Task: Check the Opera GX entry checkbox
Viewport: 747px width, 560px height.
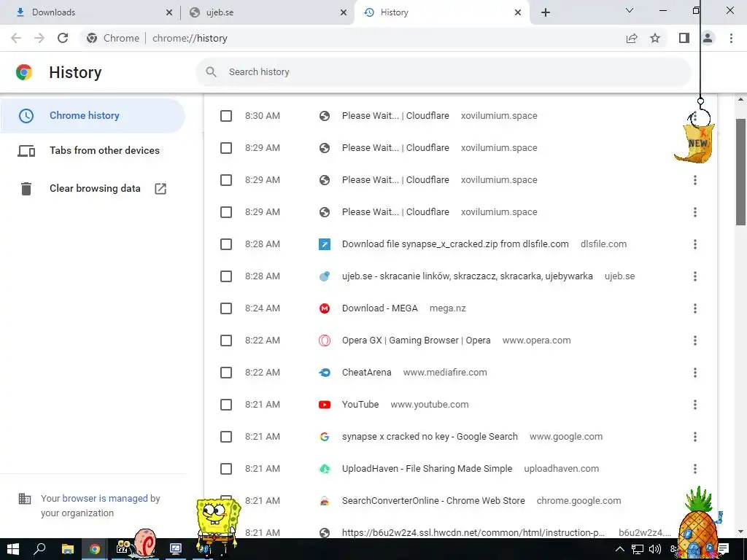Action: [226, 341]
